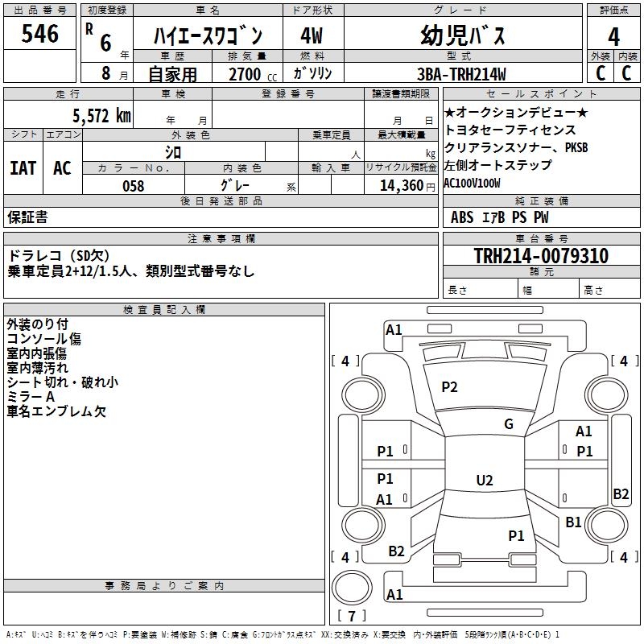
Task: Select the 保証書 entry
Action: pos(27,217)
